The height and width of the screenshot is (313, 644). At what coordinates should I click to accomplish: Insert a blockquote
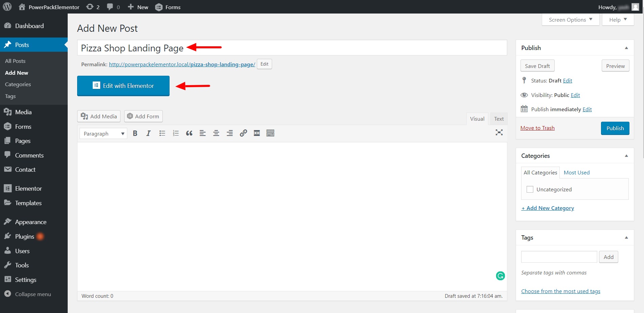tap(189, 133)
